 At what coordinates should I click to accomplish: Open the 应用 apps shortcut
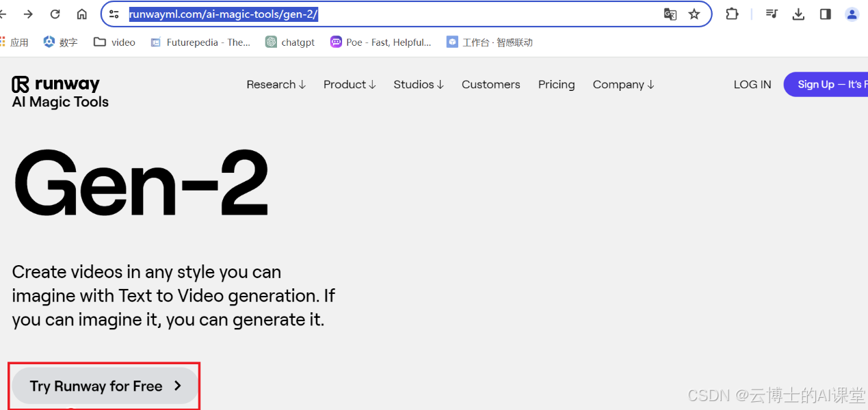coord(14,42)
